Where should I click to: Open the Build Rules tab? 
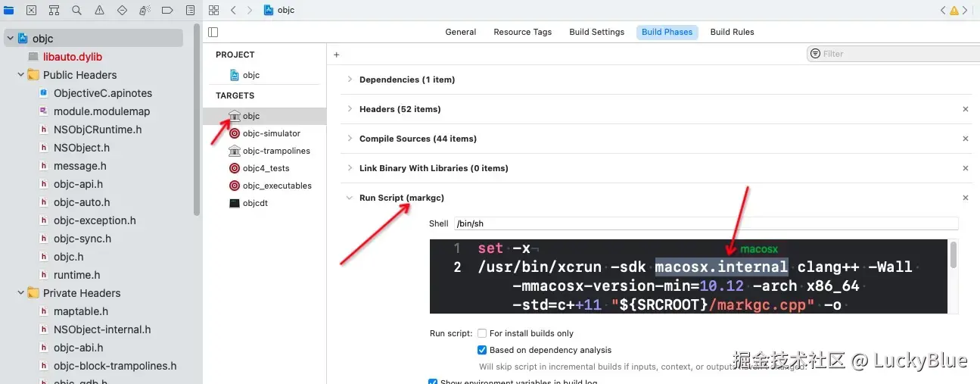click(732, 32)
